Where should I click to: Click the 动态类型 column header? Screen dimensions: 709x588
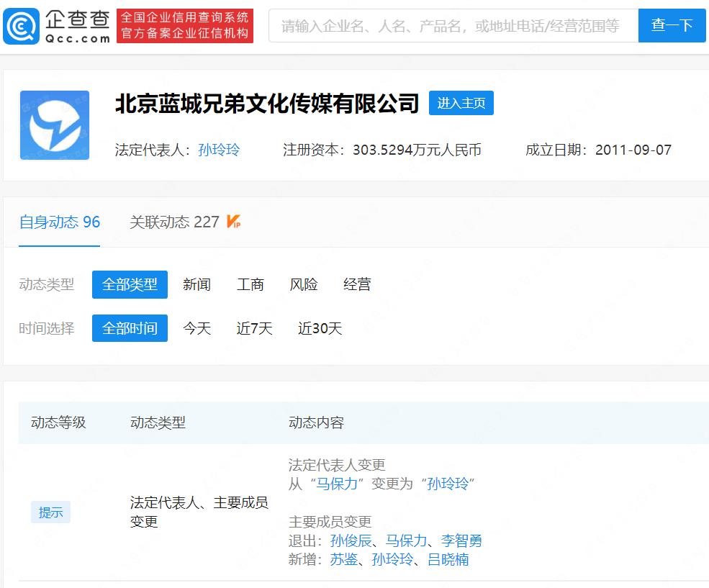tap(158, 422)
